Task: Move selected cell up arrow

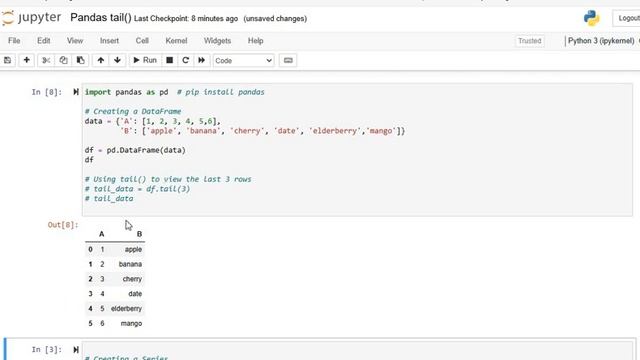Action: [100, 60]
